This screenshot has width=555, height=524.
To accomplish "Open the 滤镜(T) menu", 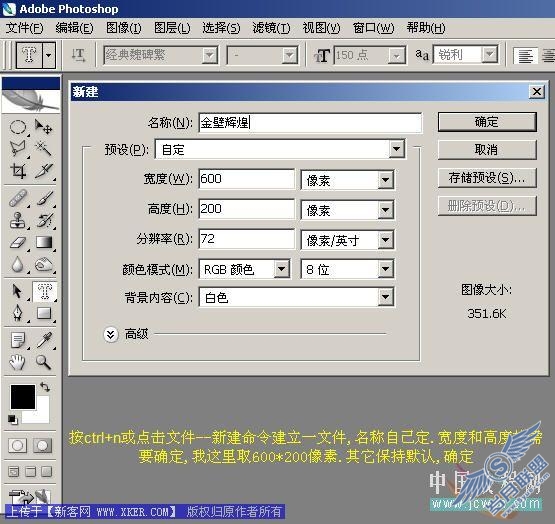I will click(271, 28).
